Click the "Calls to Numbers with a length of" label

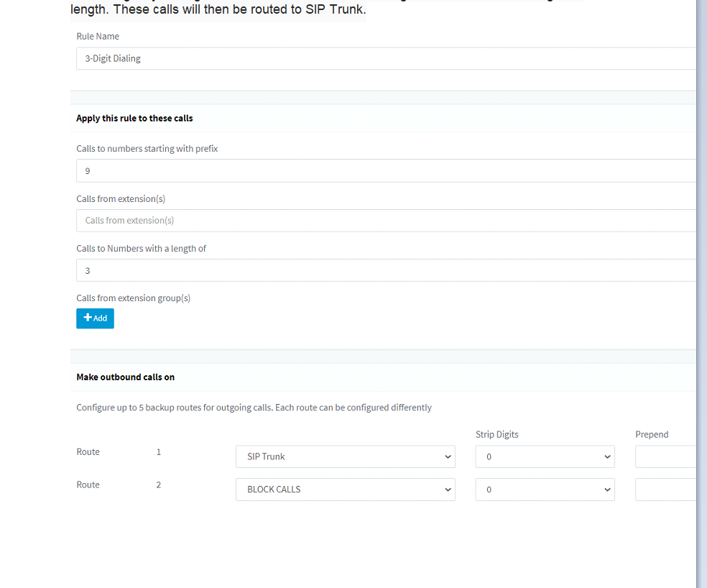(x=141, y=248)
